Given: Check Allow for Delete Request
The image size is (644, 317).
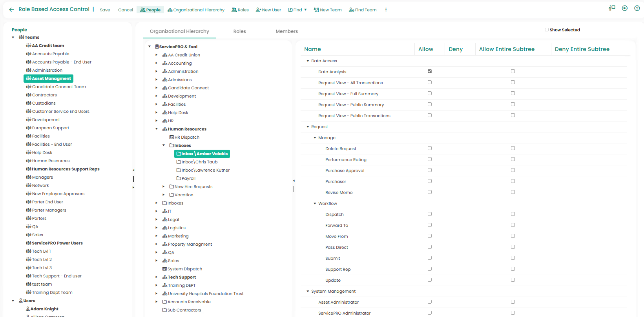Looking at the screenshot, I should coord(430,148).
